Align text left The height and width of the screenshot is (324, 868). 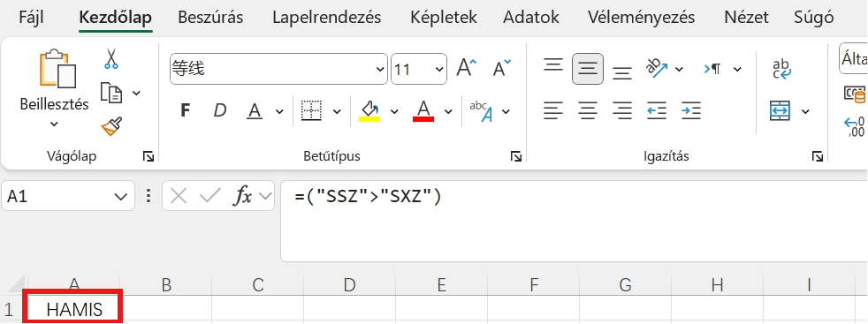[553, 111]
